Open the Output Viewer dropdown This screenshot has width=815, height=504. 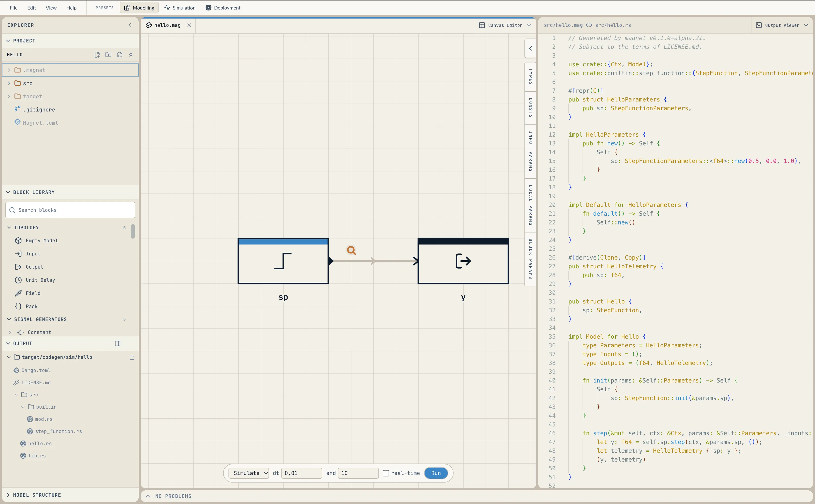pos(782,25)
